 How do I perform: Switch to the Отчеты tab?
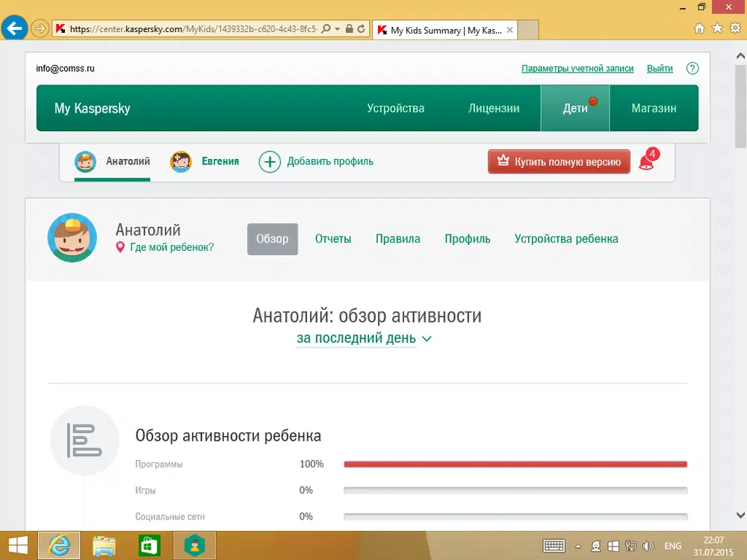tap(333, 239)
